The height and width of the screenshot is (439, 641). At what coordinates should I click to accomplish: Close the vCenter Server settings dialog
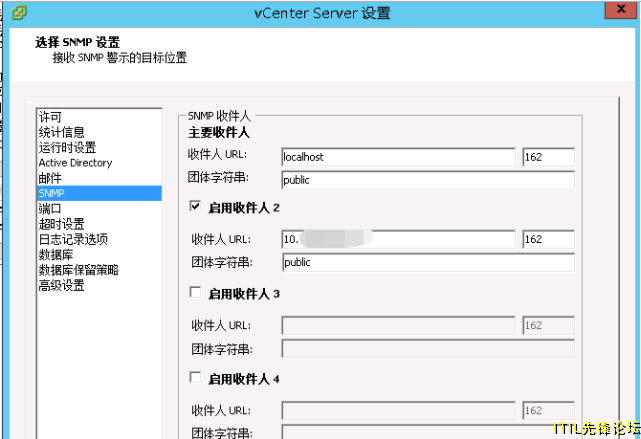(621, 9)
